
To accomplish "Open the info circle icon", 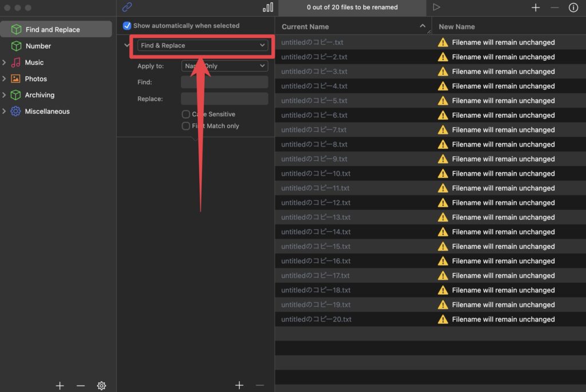I will 573,7.
